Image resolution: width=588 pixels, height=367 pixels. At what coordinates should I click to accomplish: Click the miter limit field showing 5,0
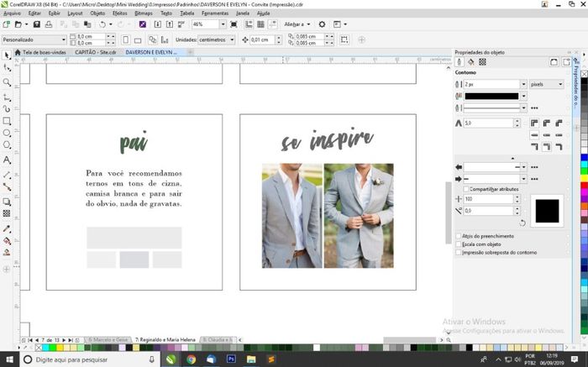coord(489,123)
